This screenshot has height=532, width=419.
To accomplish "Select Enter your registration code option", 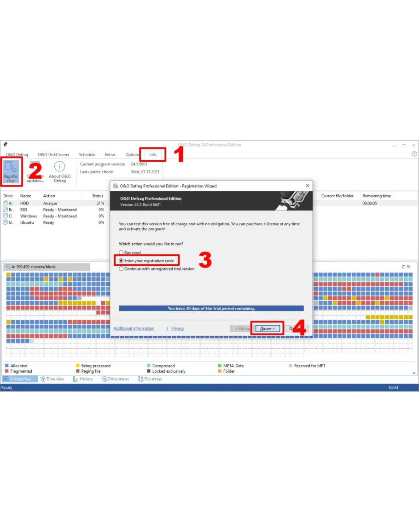I will [x=121, y=261].
